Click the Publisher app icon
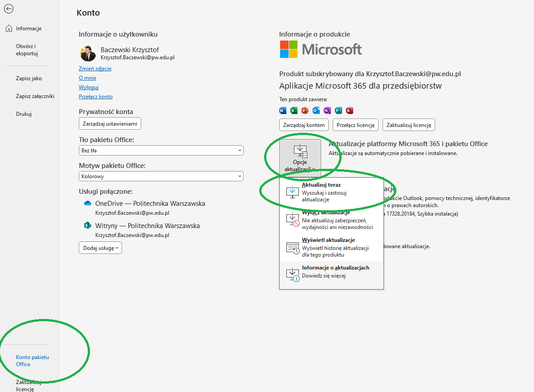534x392 pixels. coord(338,110)
